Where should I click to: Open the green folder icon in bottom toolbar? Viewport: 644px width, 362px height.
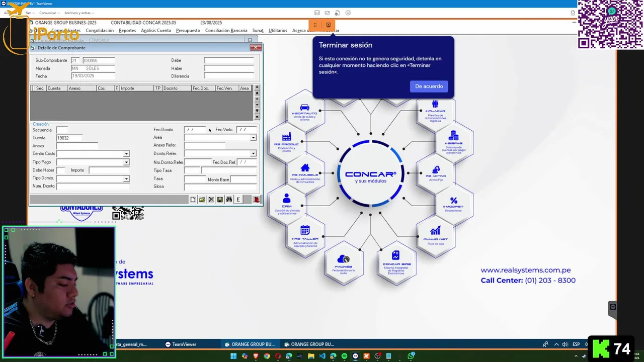click(x=202, y=200)
